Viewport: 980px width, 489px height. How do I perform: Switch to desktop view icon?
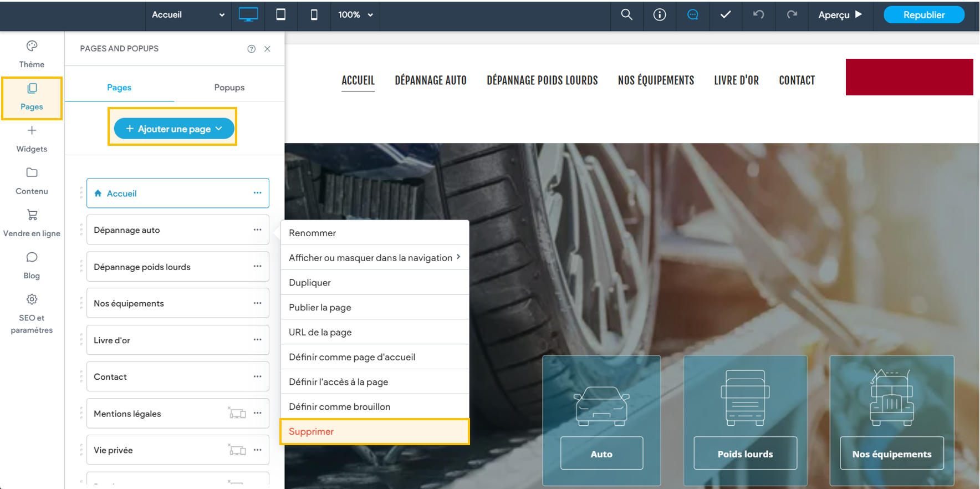(x=248, y=15)
